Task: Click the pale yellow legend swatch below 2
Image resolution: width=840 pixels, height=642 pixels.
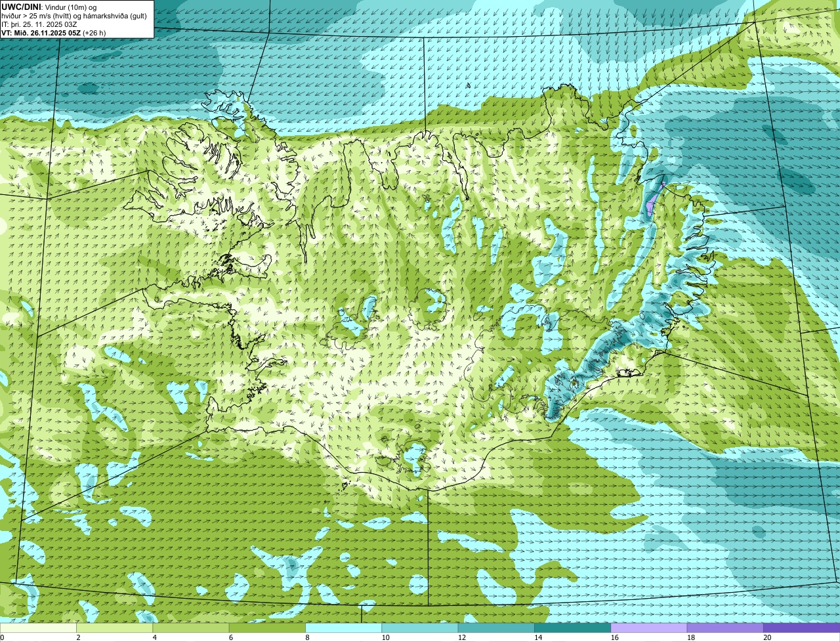Action: [38, 628]
